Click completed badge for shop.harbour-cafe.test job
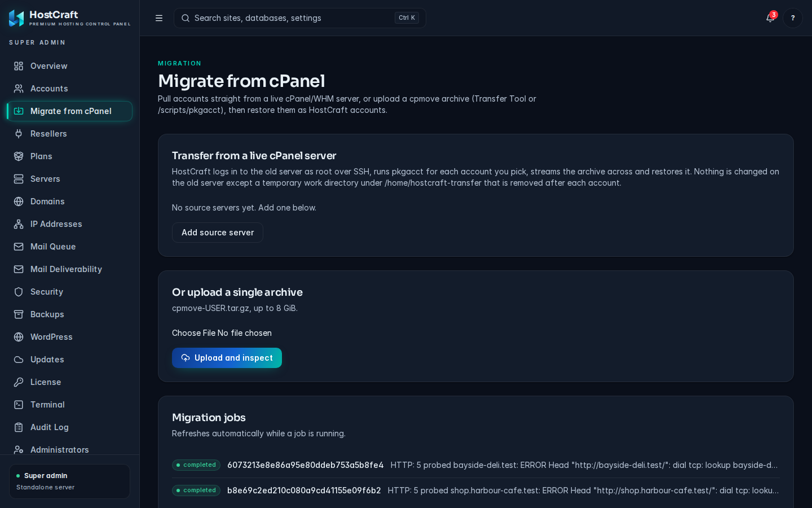 click(x=196, y=491)
